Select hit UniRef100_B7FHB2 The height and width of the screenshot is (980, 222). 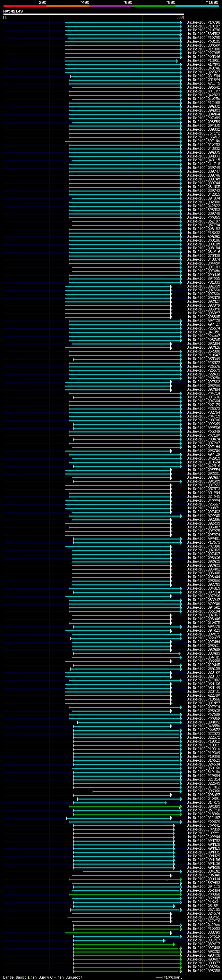[x=203, y=680]
